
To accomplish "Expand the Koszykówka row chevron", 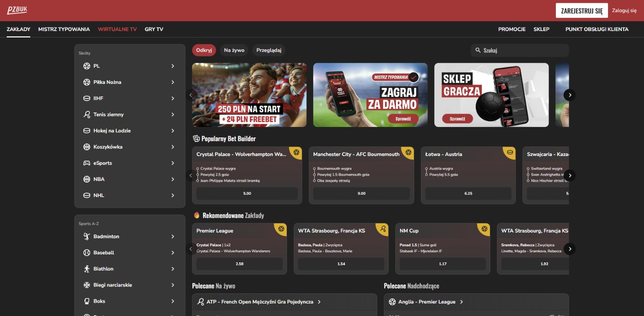I will pyautogui.click(x=173, y=147).
